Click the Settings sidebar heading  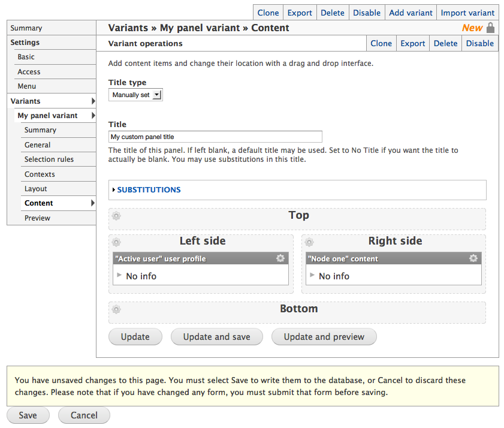coord(25,43)
